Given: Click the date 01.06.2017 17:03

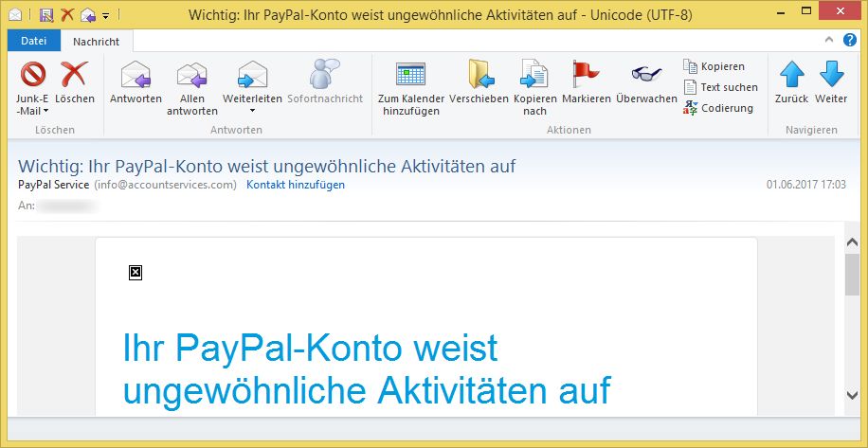Looking at the screenshot, I should click(806, 185).
